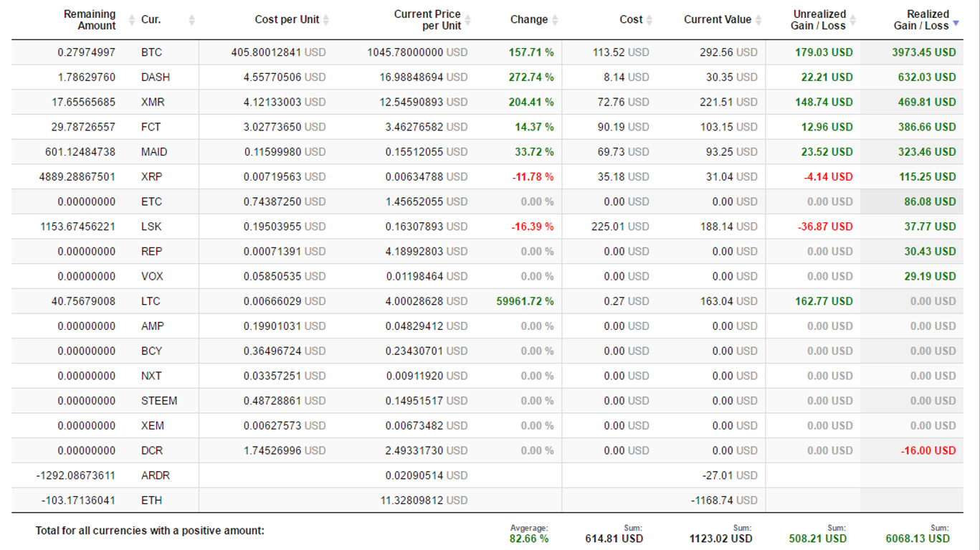Select the AMP currency cell
980x550 pixels.
pos(152,326)
